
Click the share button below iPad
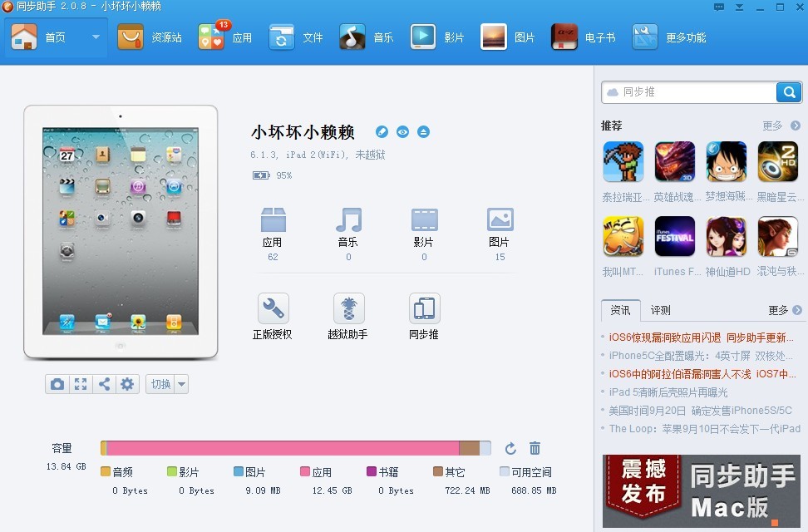[104, 384]
